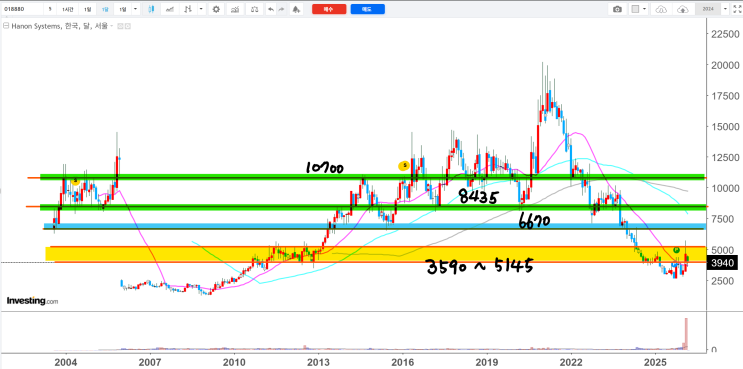Select the highlighted 1달 monthly interval
Viewport: 743px width, 369px height.
click(x=105, y=9)
